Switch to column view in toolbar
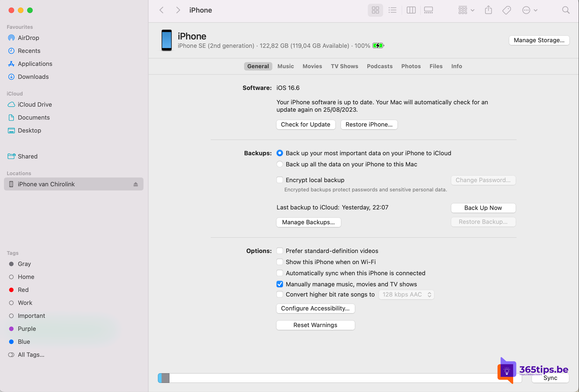The image size is (579, 392). click(x=411, y=10)
